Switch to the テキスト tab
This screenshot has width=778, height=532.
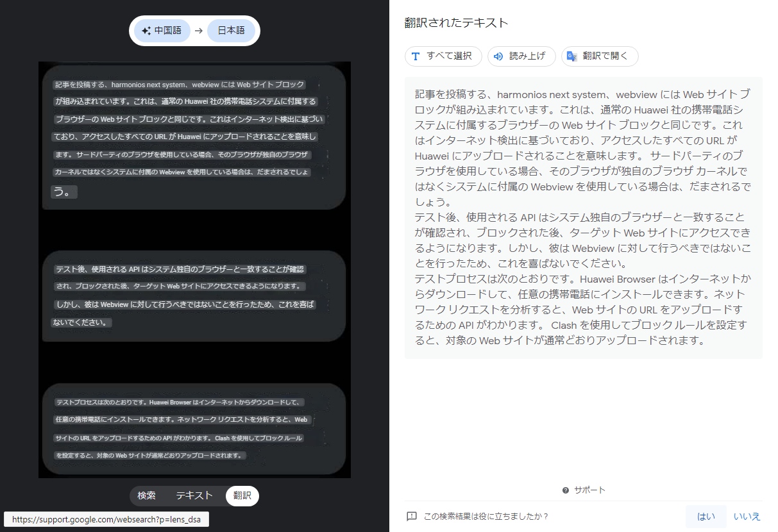point(194,495)
